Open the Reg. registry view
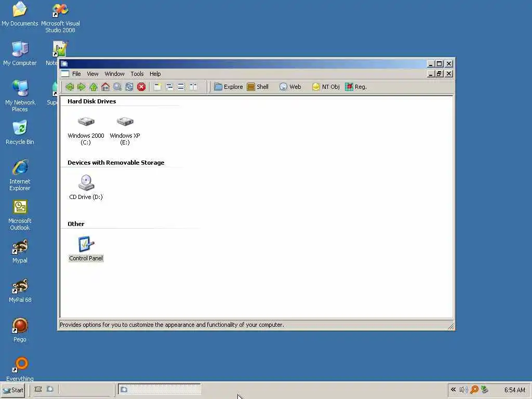This screenshot has height=399, width=532. click(356, 87)
